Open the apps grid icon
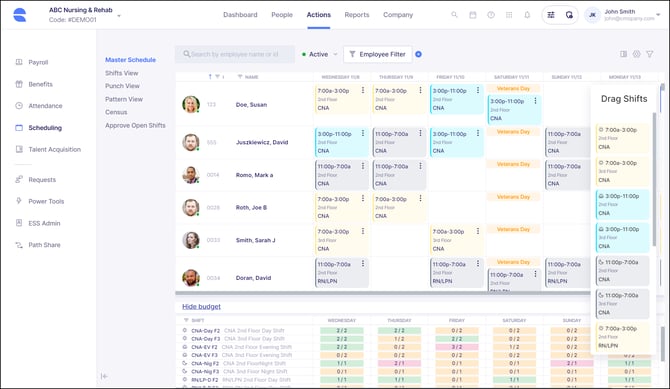The height and width of the screenshot is (389, 670). [x=509, y=15]
